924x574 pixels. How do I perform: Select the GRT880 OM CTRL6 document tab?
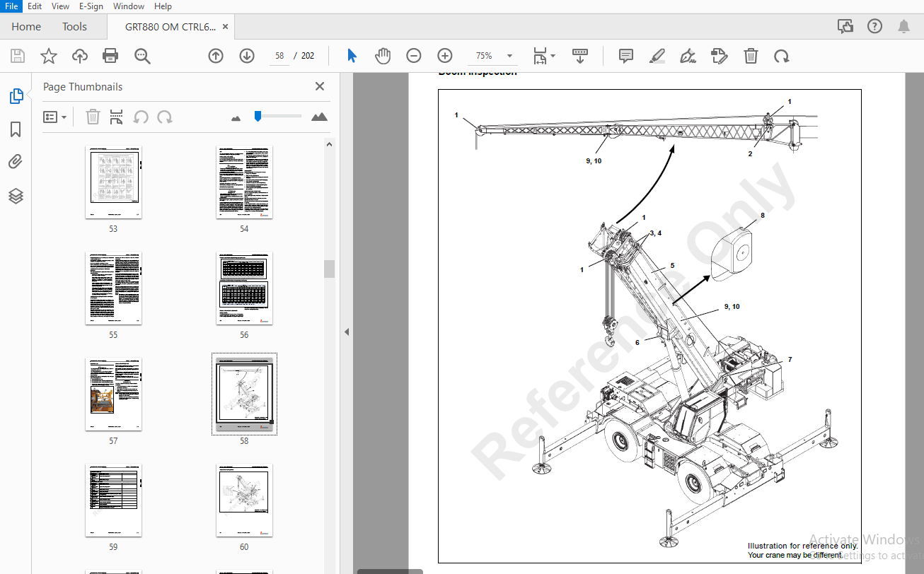tap(170, 27)
